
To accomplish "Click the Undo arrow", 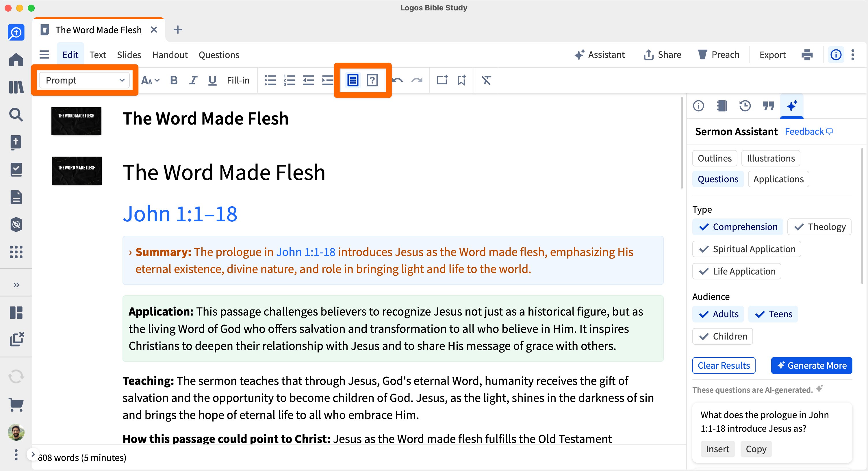I will click(398, 80).
